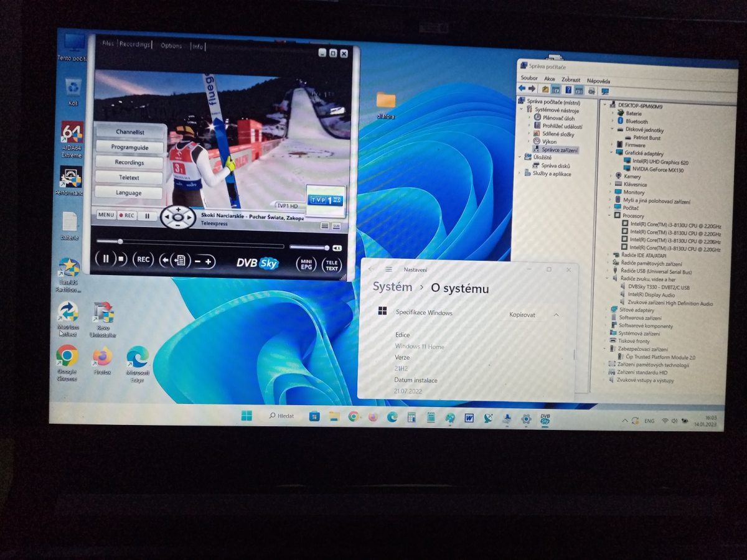This screenshot has height=560, width=747.
Task: Increase with the plus button in player
Action: coord(209,262)
